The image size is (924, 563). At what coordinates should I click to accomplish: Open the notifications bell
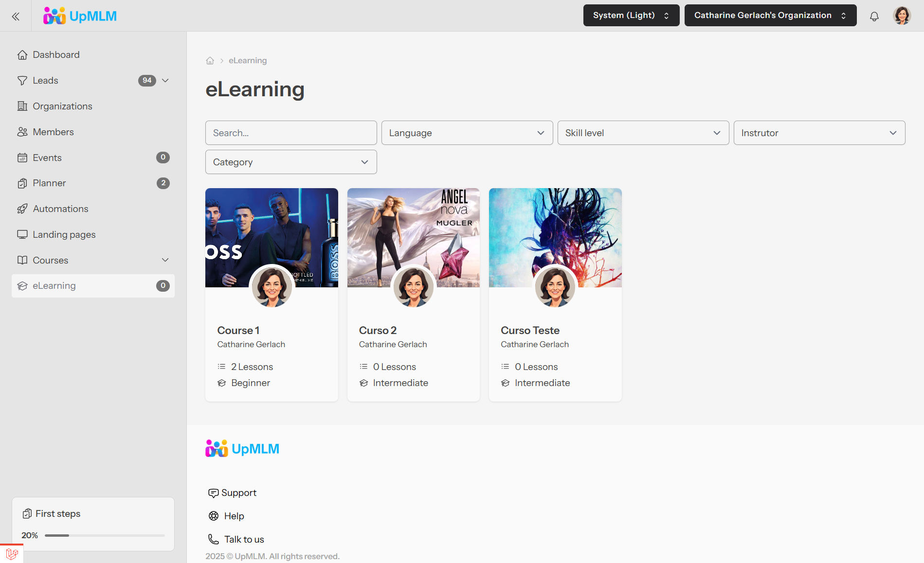click(x=874, y=16)
